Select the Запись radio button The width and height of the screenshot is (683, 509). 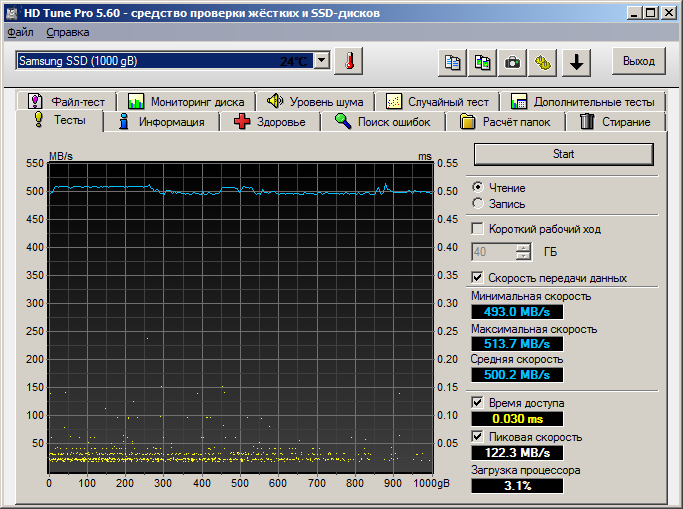click(478, 203)
